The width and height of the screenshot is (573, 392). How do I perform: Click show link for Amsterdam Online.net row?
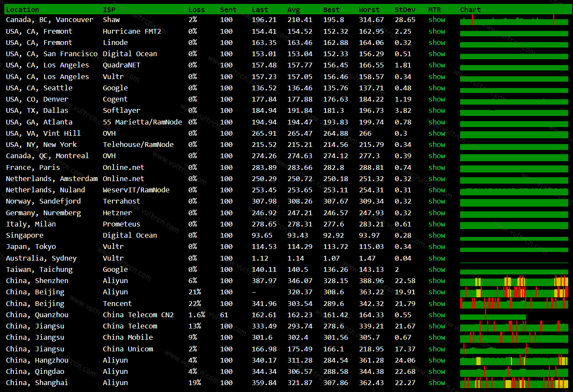(x=437, y=178)
